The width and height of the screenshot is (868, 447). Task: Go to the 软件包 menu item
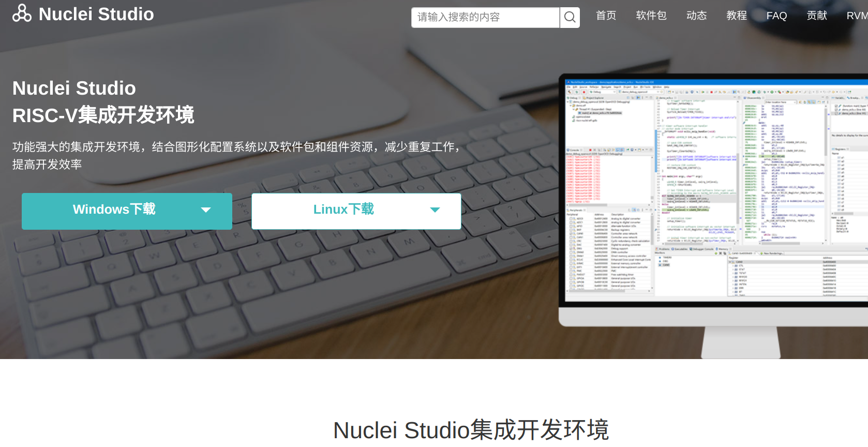point(651,16)
